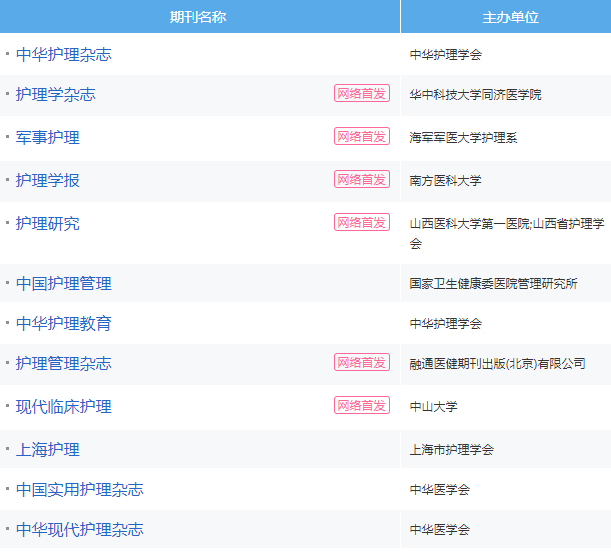Click the 期刊名称 column header
This screenshot has height=556, width=611.
[198, 17]
